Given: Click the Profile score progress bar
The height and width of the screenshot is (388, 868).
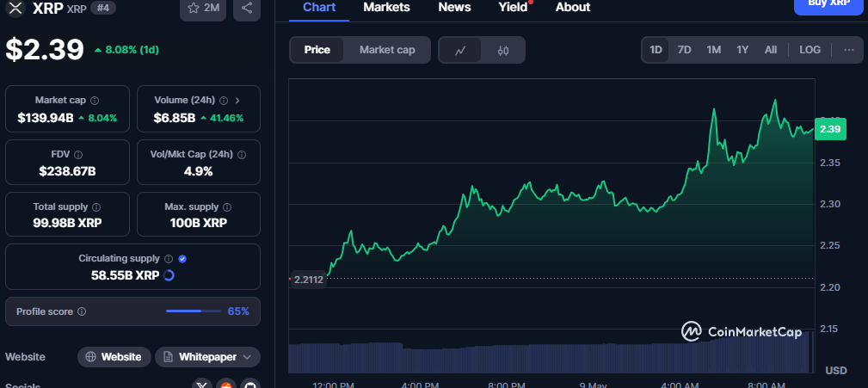Looking at the screenshot, I should pos(194,311).
